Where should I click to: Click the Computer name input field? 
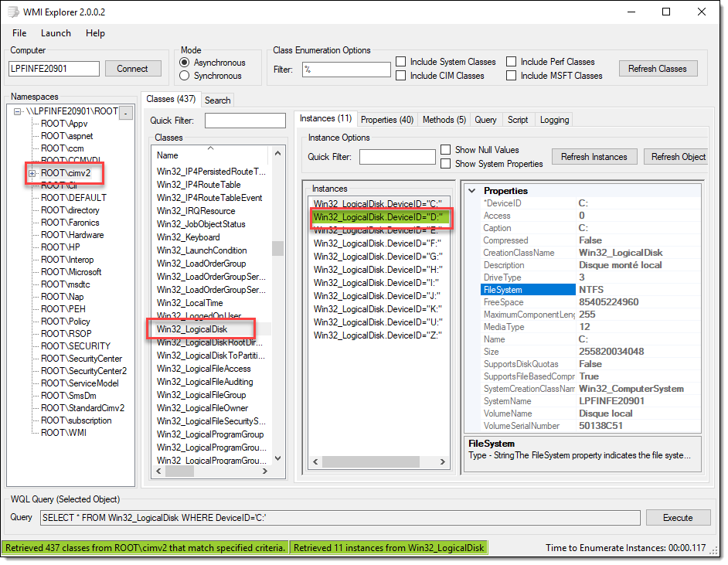pyautogui.click(x=54, y=69)
